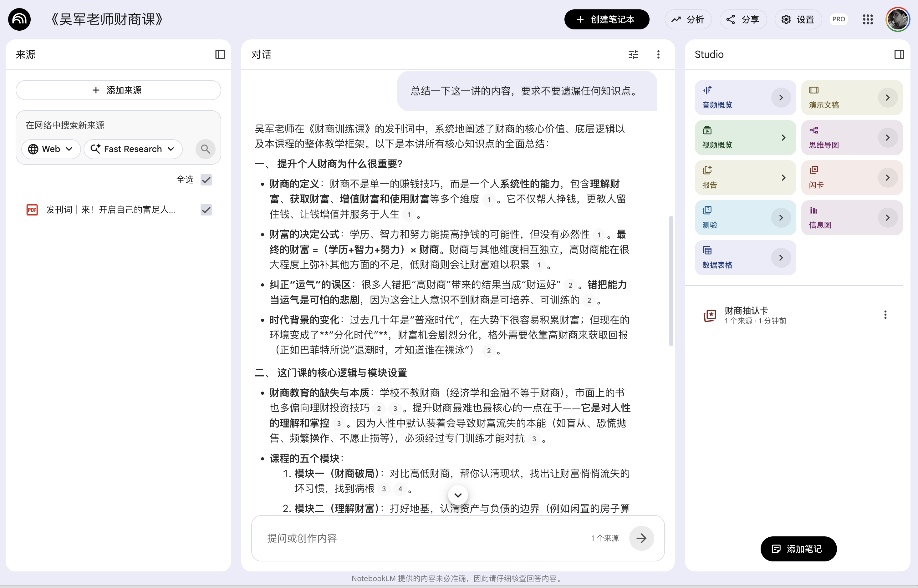Click 添加来源 button

(118, 90)
